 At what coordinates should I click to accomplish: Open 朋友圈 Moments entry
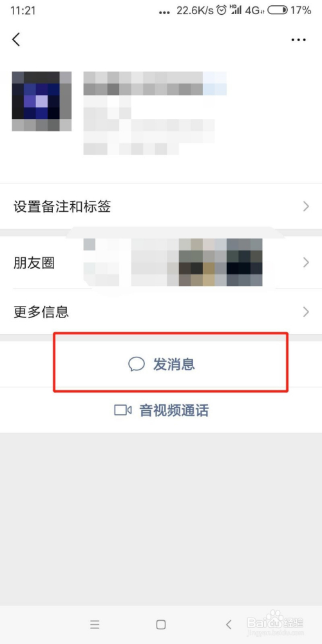(x=161, y=263)
